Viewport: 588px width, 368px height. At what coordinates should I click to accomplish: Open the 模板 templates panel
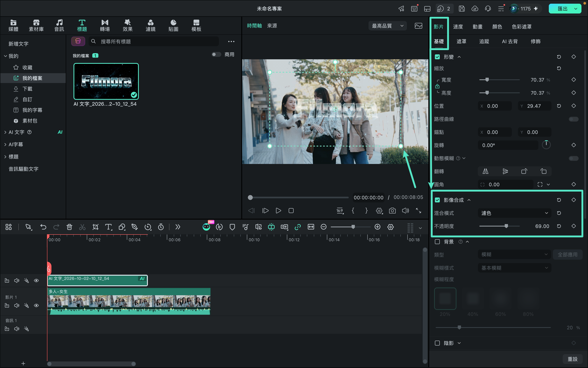pyautogui.click(x=196, y=26)
